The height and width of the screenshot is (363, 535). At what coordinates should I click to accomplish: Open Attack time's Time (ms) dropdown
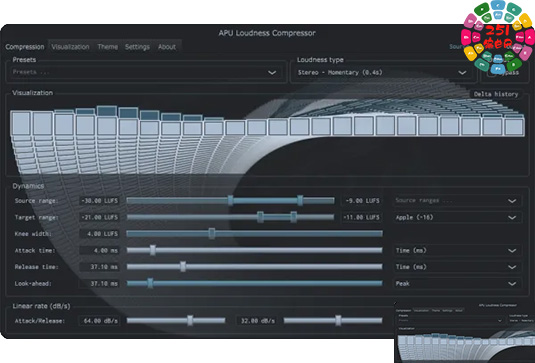[x=457, y=250]
